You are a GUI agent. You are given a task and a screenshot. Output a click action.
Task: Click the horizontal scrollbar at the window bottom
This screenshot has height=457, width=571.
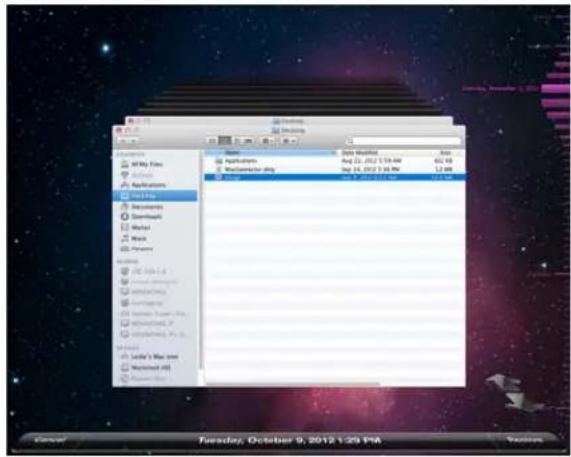(292, 384)
